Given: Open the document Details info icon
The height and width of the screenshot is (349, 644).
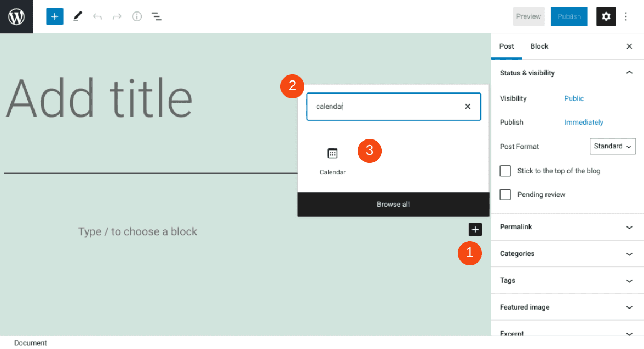Looking at the screenshot, I should pyautogui.click(x=137, y=16).
